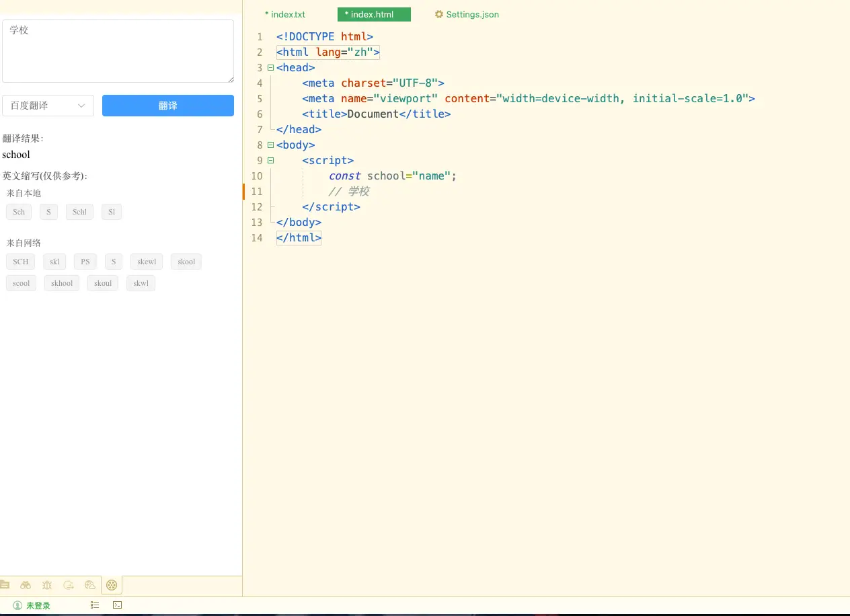Pick the network abbreviation skl
Screen dimensions: 850x616
pyautogui.click(x=54, y=262)
